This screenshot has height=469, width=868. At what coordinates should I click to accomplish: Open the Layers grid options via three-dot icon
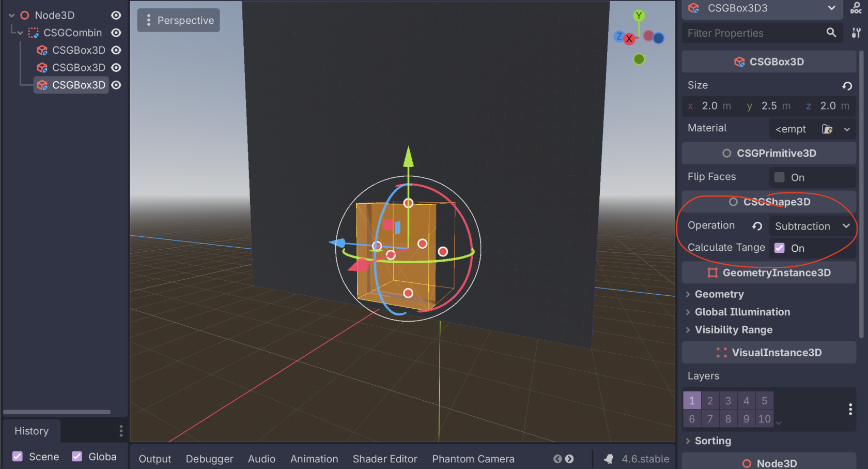850,410
